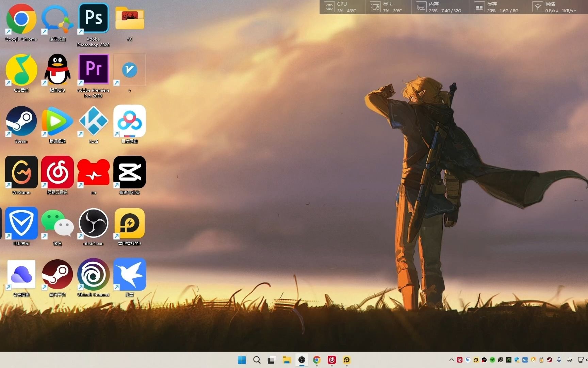Click the 显存 VRAM monitor panel
Image resolution: width=588 pixels, height=368 pixels.
499,7
